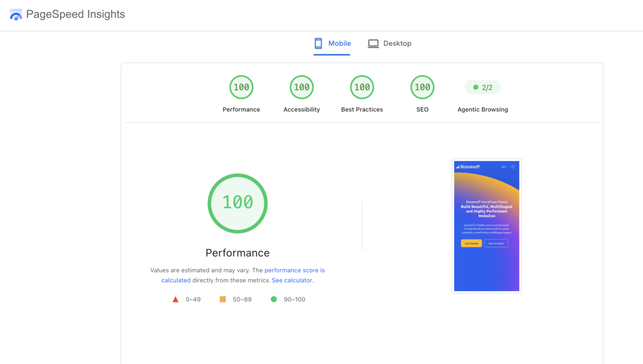Select the Desktop laptop icon
Viewport: 643px width, 364px height.
pyautogui.click(x=373, y=44)
